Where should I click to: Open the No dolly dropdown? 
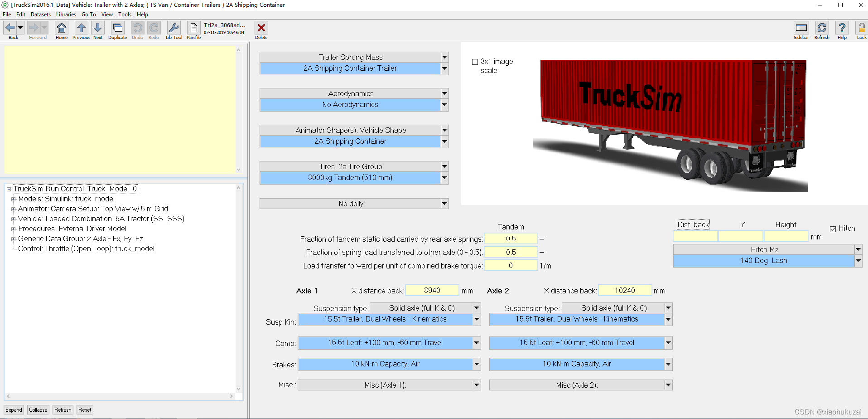point(444,204)
